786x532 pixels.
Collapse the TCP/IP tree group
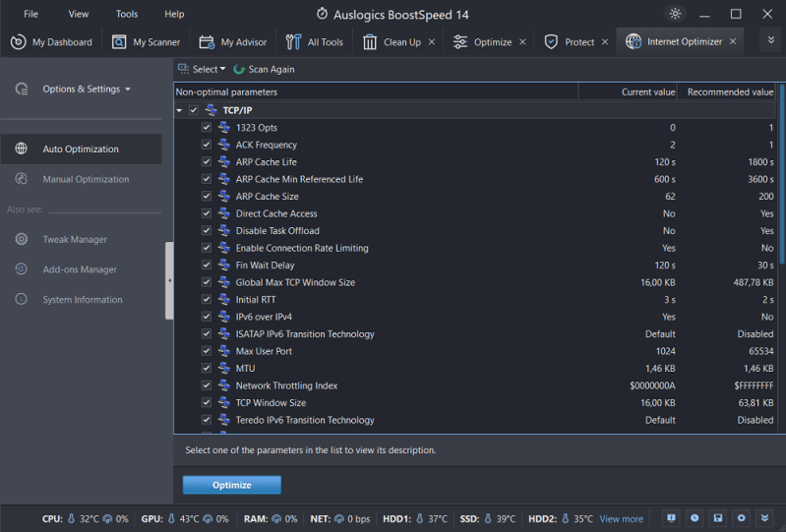coord(179,110)
